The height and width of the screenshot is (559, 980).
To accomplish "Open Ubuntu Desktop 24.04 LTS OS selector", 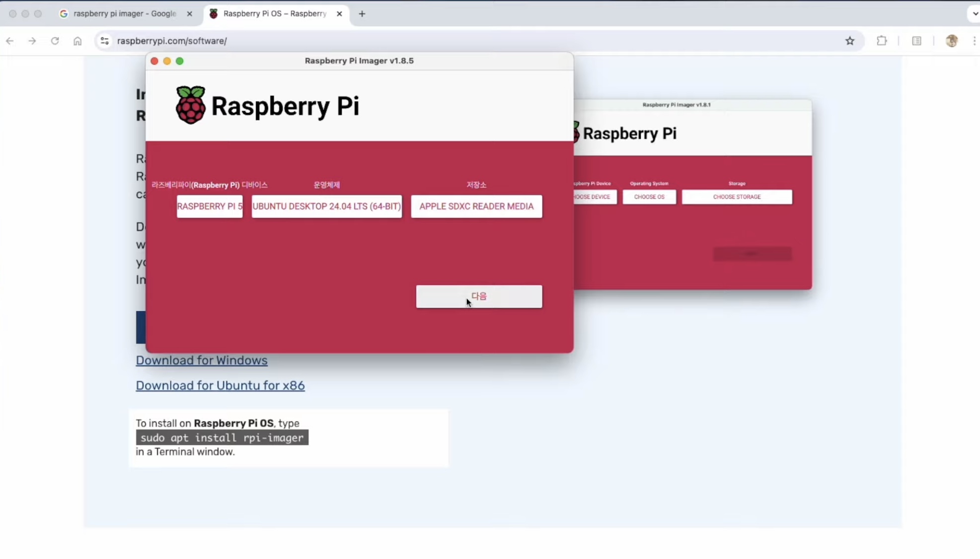I will pyautogui.click(x=326, y=206).
